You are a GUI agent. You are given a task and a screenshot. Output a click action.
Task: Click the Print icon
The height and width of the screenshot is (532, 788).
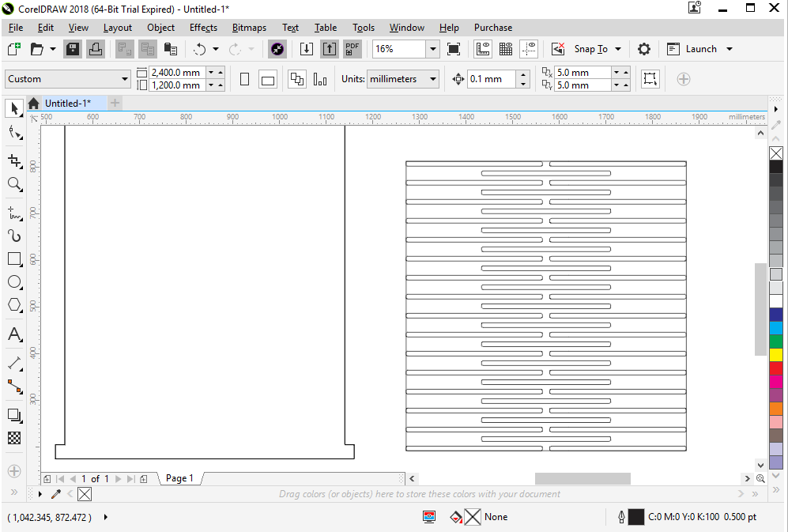click(96, 49)
